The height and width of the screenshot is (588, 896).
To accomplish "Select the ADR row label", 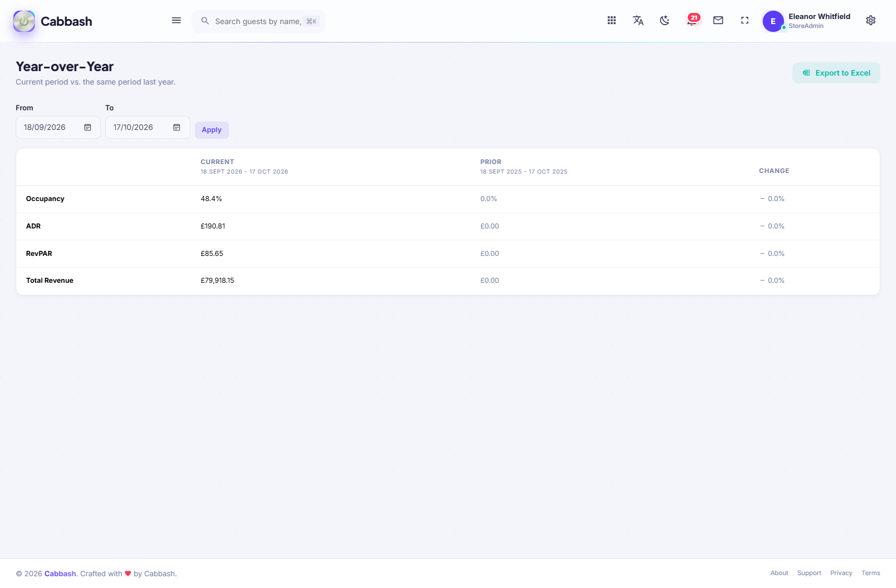I will [34, 226].
